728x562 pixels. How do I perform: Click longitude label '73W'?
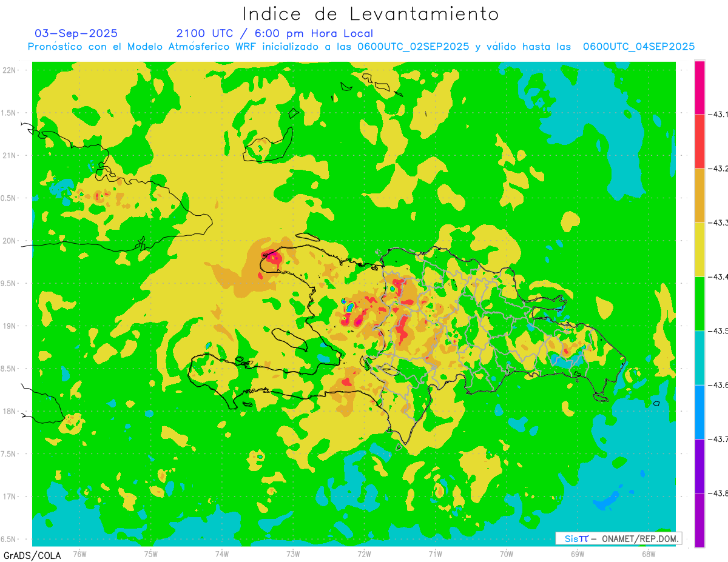pos(293,554)
